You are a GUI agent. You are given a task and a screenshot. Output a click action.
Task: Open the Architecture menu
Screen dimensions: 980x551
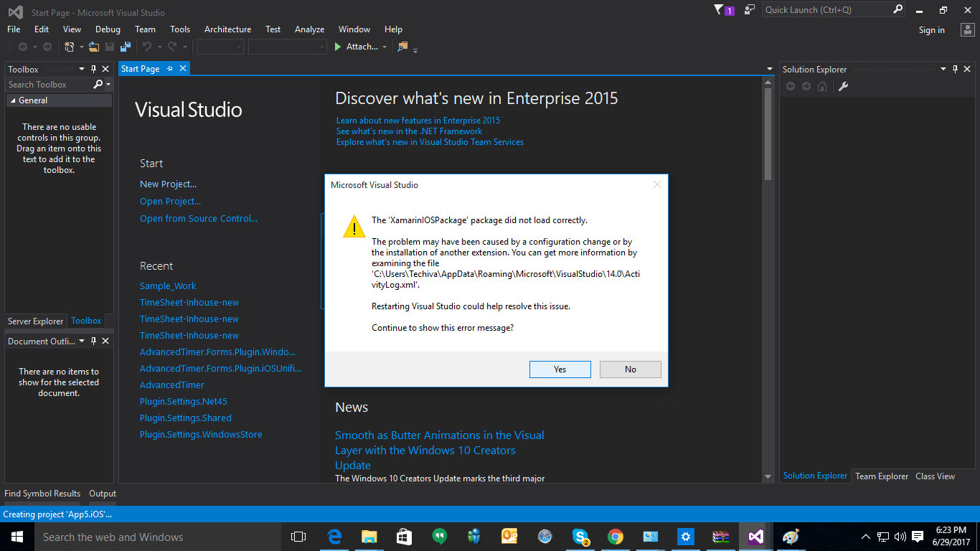pos(227,29)
